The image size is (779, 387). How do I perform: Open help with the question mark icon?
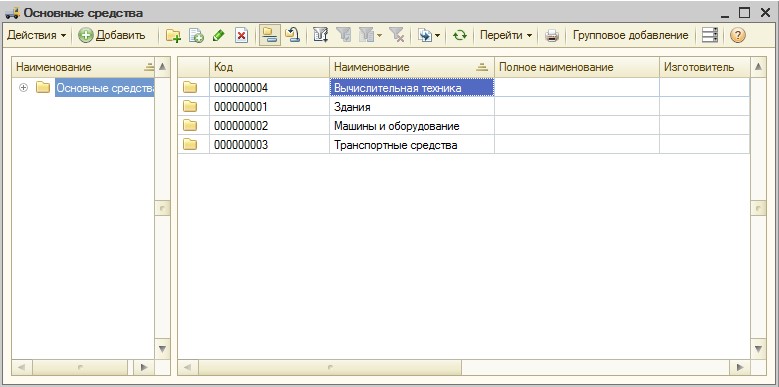click(738, 36)
